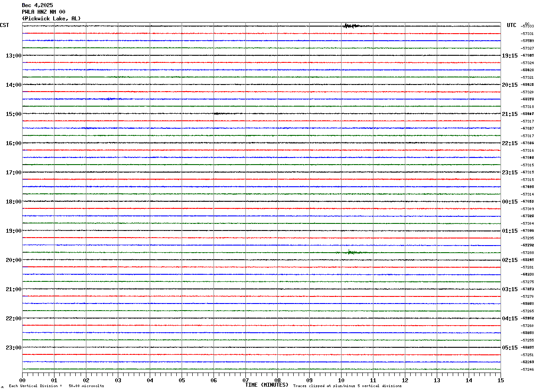Click minute tick label 06 on time axis
Image resolution: width=536 pixels, height=392 pixels.
(x=214, y=380)
